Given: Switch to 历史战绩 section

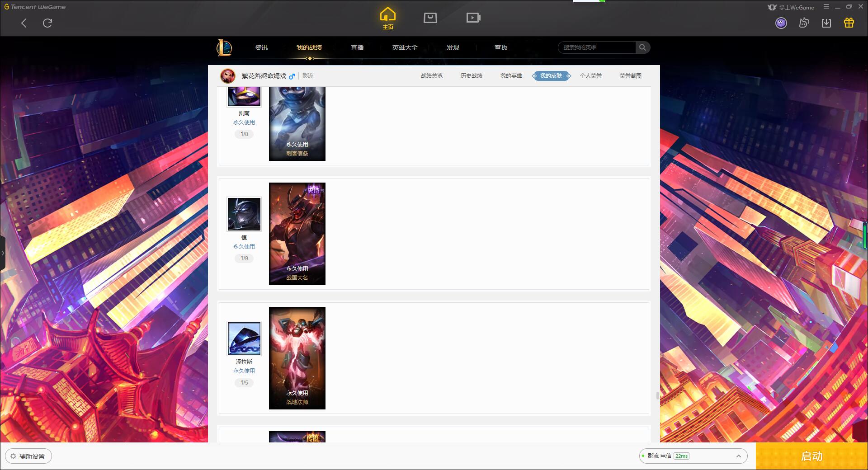Looking at the screenshot, I should 472,76.
